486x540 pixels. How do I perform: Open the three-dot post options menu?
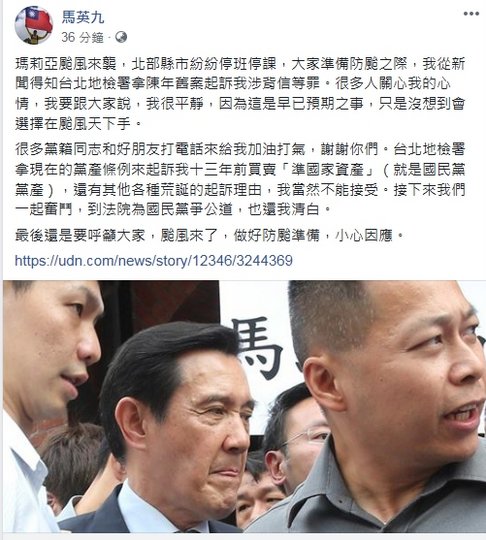click(x=471, y=14)
